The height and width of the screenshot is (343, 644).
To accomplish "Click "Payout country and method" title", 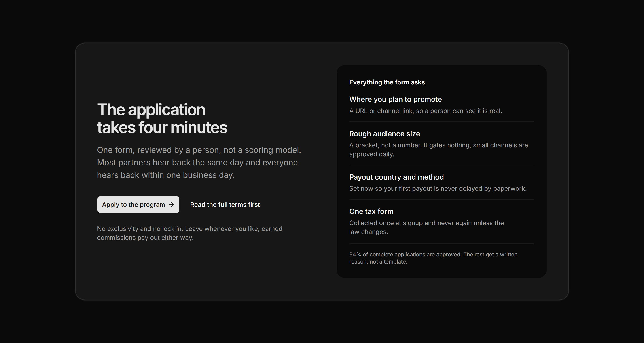I will point(396,177).
